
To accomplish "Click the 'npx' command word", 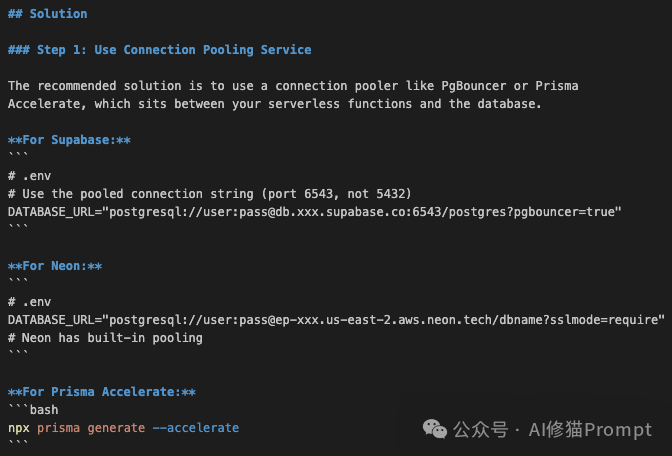I will tap(18, 428).
